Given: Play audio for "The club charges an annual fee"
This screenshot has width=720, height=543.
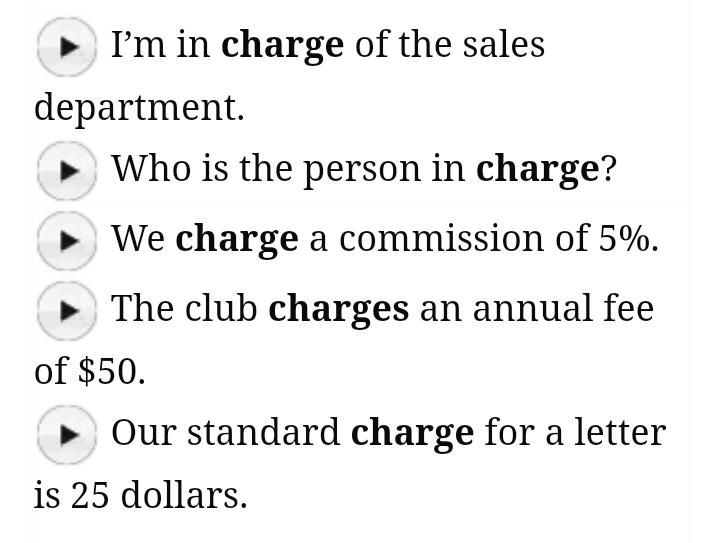Looking at the screenshot, I should [66, 310].
